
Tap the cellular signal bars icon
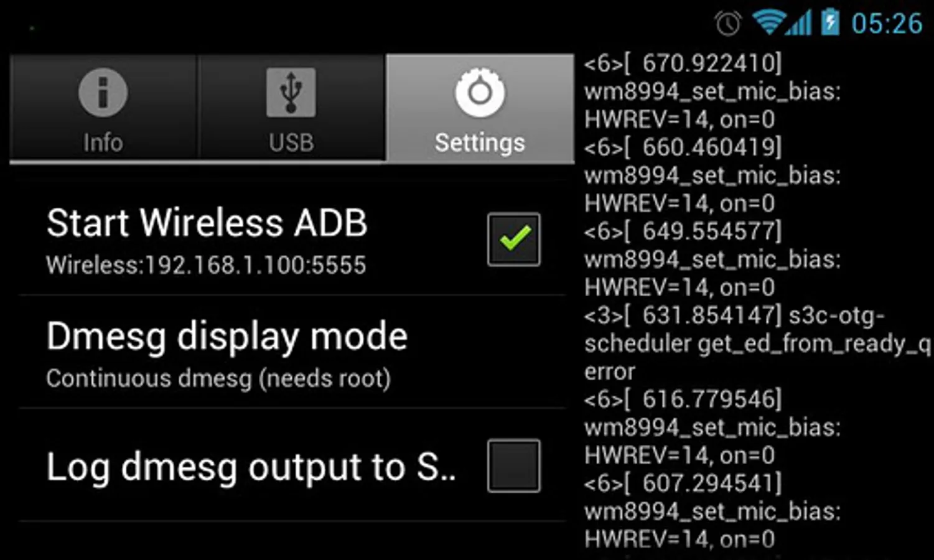(x=799, y=23)
